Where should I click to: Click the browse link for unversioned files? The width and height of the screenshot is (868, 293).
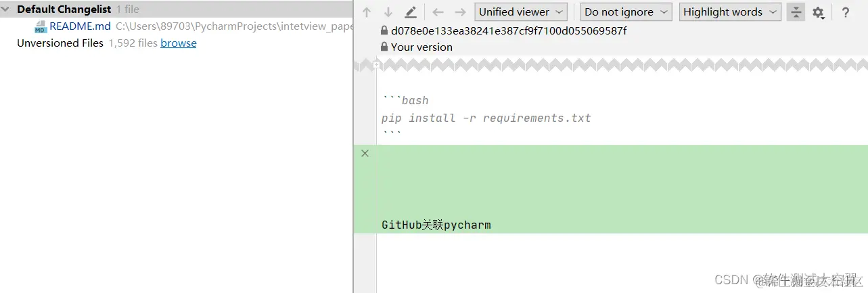179,43
